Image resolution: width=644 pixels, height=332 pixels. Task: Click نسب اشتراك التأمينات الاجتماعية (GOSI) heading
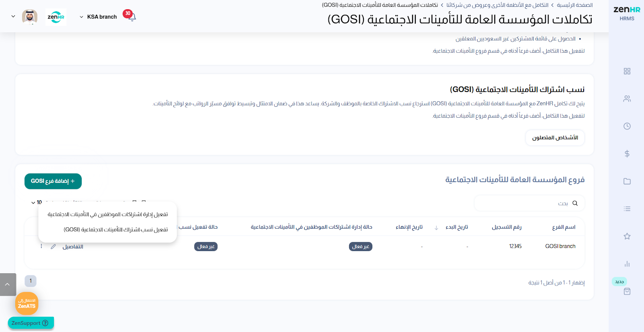click(x=517, y=89)
